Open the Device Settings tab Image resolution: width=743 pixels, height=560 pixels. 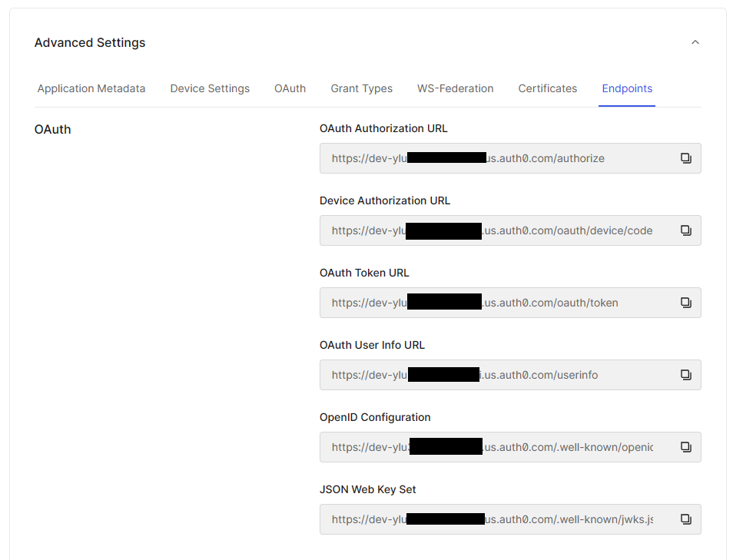pyautogui.click(x=210, y=88)
